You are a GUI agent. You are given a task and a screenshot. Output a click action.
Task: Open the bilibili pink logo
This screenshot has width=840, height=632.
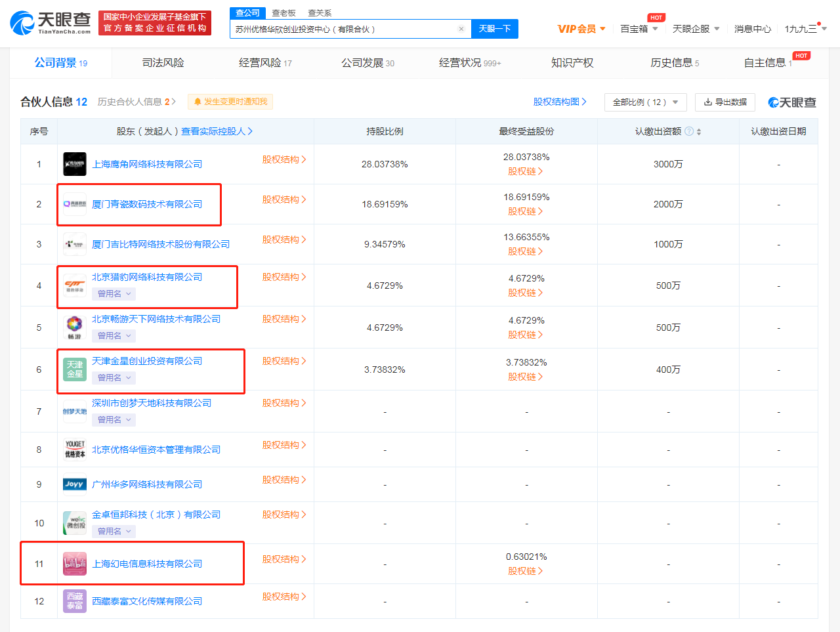coord(75,564)
